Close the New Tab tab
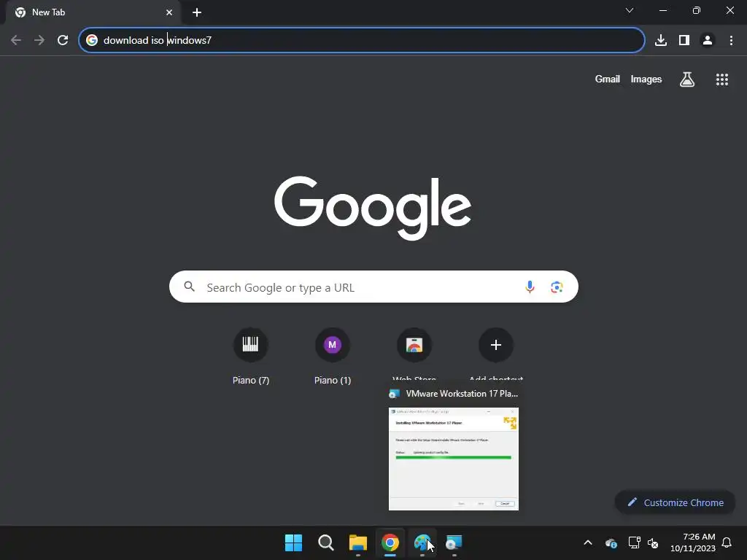Screen dimensions: 747x560 [x=169, y=12]
